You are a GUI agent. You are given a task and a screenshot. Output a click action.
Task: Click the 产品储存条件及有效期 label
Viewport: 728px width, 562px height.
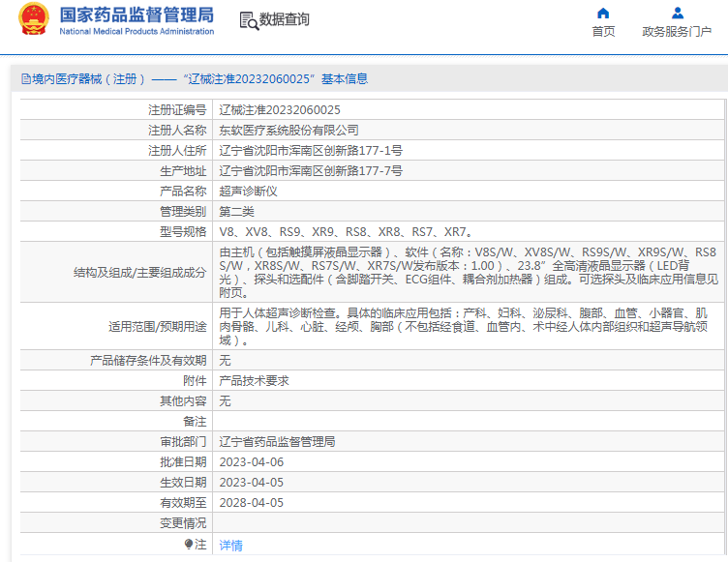coord(148,361)
